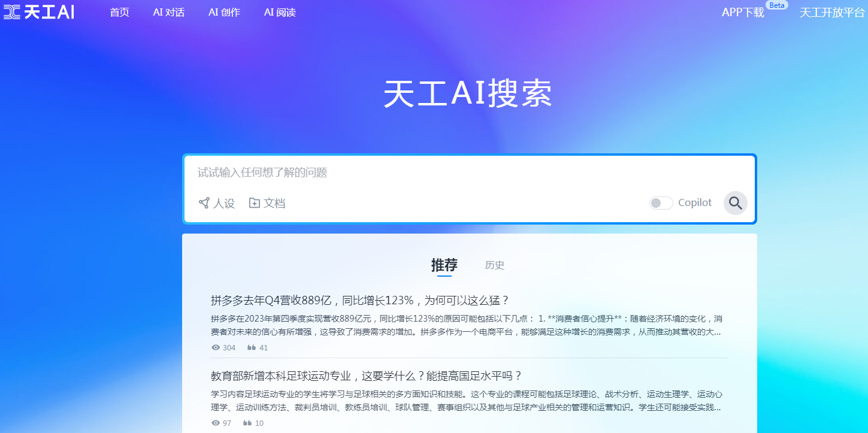
Task: Focus the 试试输入任何想了解的问题 search input
Action: point(470,172)
